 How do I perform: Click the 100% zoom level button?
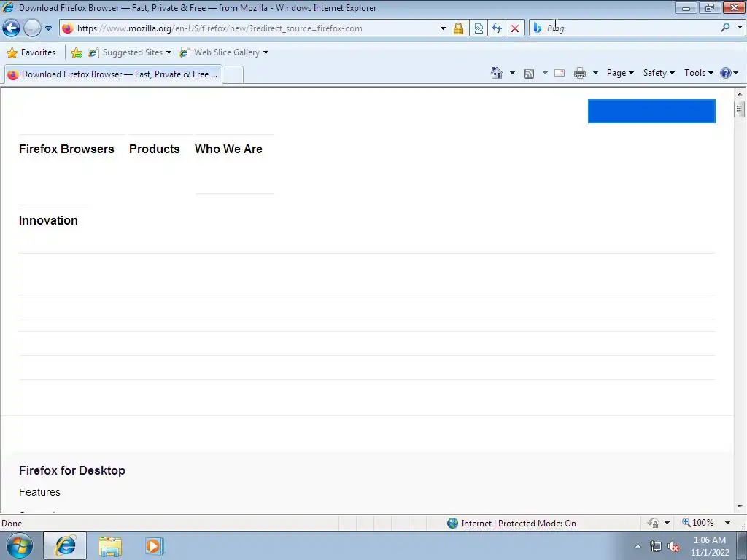click(x=698, y=523)
